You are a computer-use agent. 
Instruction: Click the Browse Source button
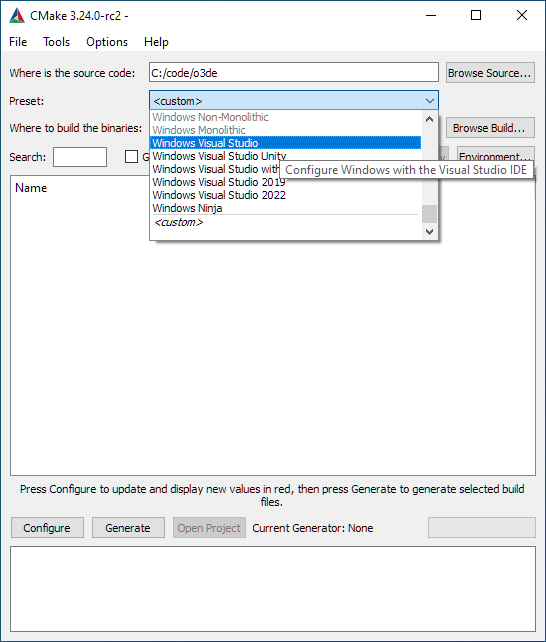coord(490,73)
